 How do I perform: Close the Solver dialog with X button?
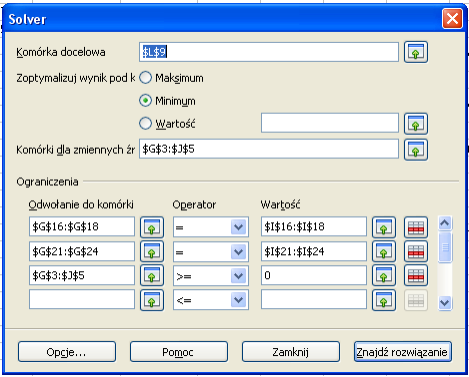pos(452,19)
